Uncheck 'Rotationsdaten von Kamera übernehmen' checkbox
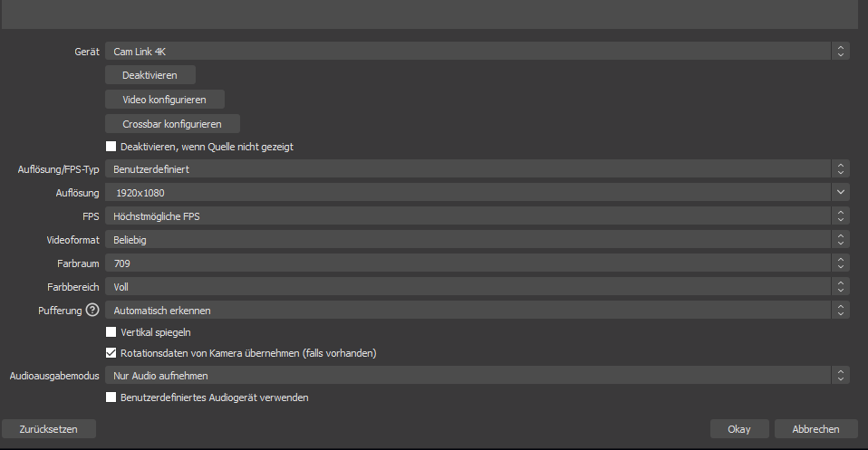 tap(111, 352)
